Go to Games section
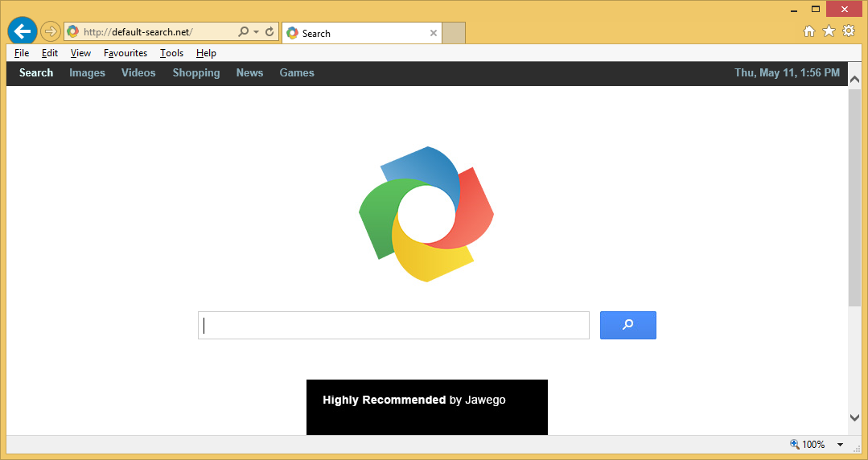This screenshot has height=460, width=868. [x=297, y=72]
